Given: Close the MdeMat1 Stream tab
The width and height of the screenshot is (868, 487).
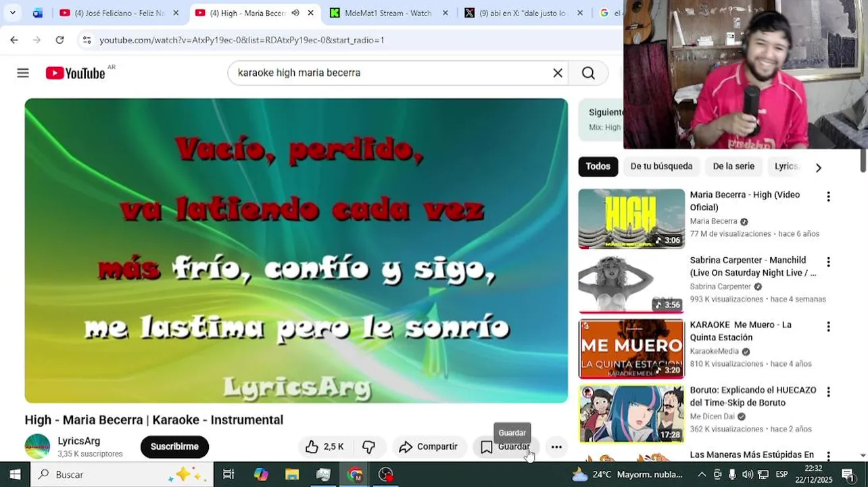Looking at the screenshot, I should coord(445,13).
